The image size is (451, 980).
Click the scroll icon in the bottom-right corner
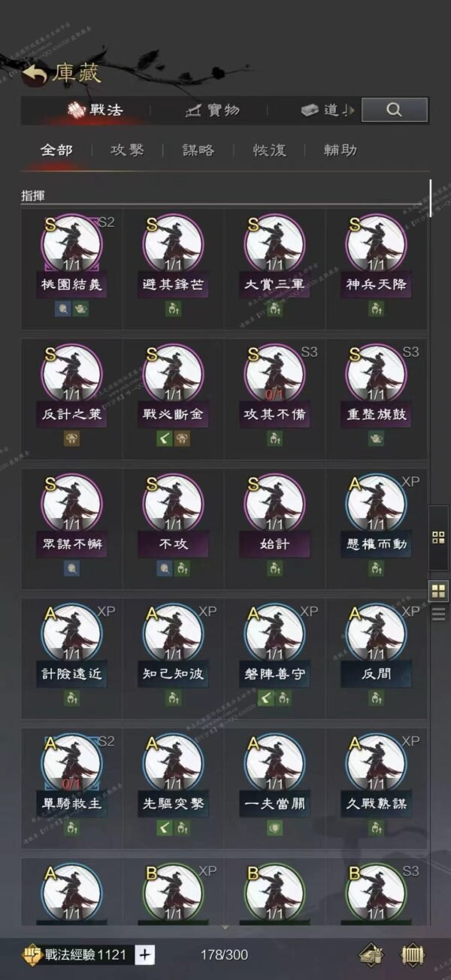click(413, 954)
